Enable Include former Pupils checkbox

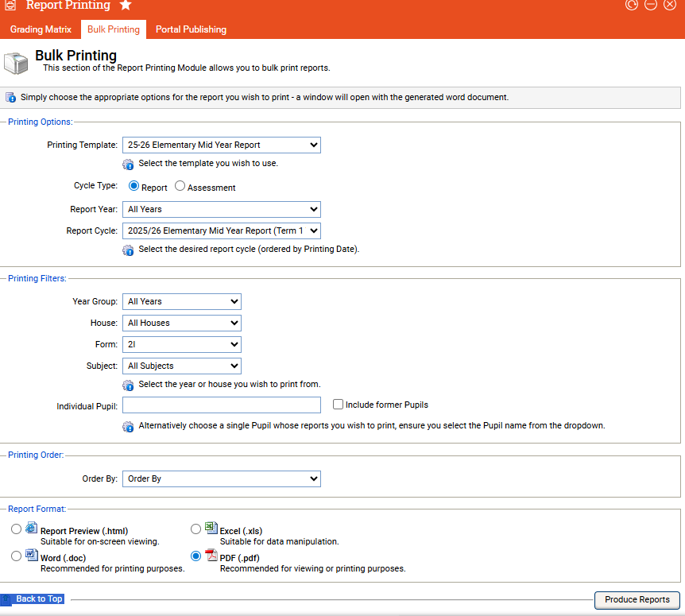coord(338,405)
